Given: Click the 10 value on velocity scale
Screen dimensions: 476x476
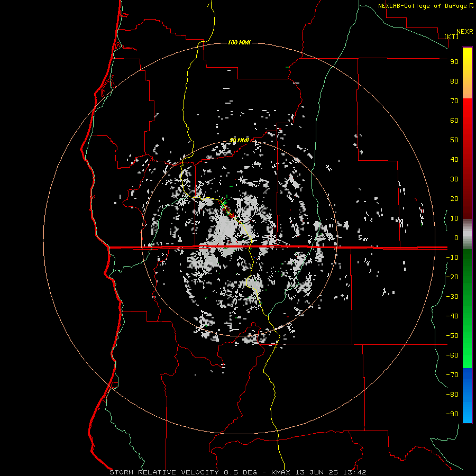Looking at the screenshot, I should pos(454,218).
